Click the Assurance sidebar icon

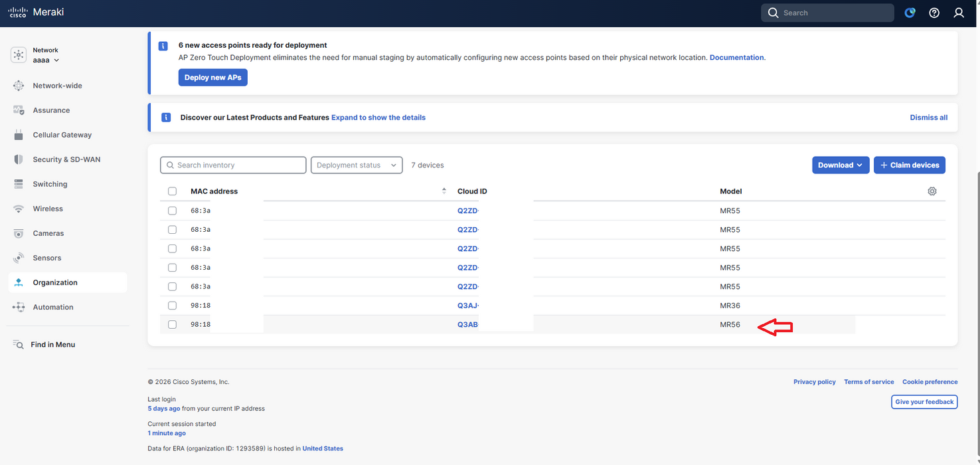pyautogui.click(x=19, y=110)
